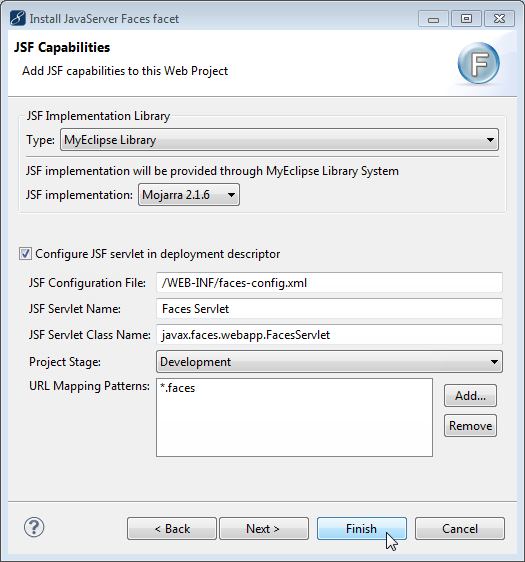This screenshot has width=525, height=562.
Task: Click the JSF Servlet Class Name field
Action: coord(329,335)
